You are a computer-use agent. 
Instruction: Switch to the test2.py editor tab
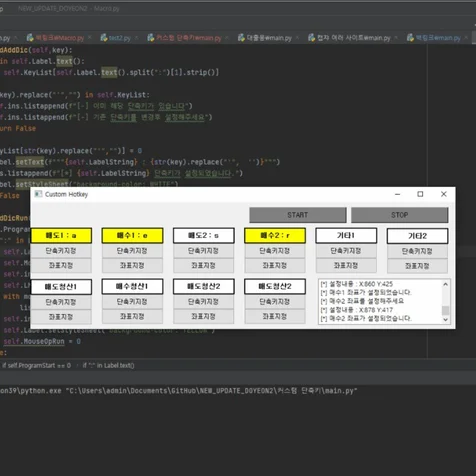[x=120, y=38]
